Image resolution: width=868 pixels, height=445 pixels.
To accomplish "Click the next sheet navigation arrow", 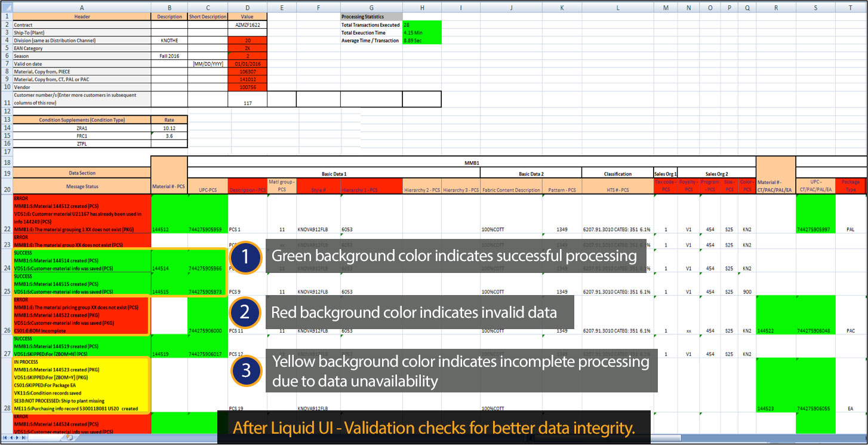I will coord(17,438).
